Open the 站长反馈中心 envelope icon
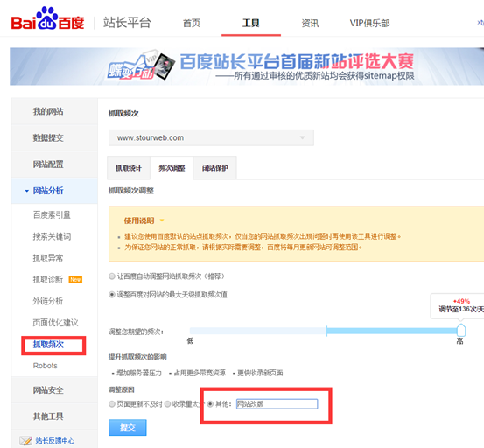The height and width of the screenshot is (448, 484). coord(25,440)
